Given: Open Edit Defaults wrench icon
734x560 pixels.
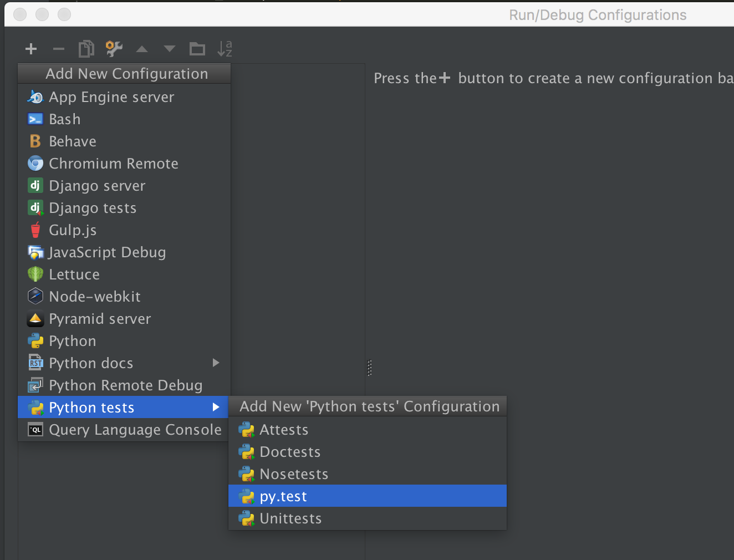Looking at the screenshot, I should tap(114, 49).
